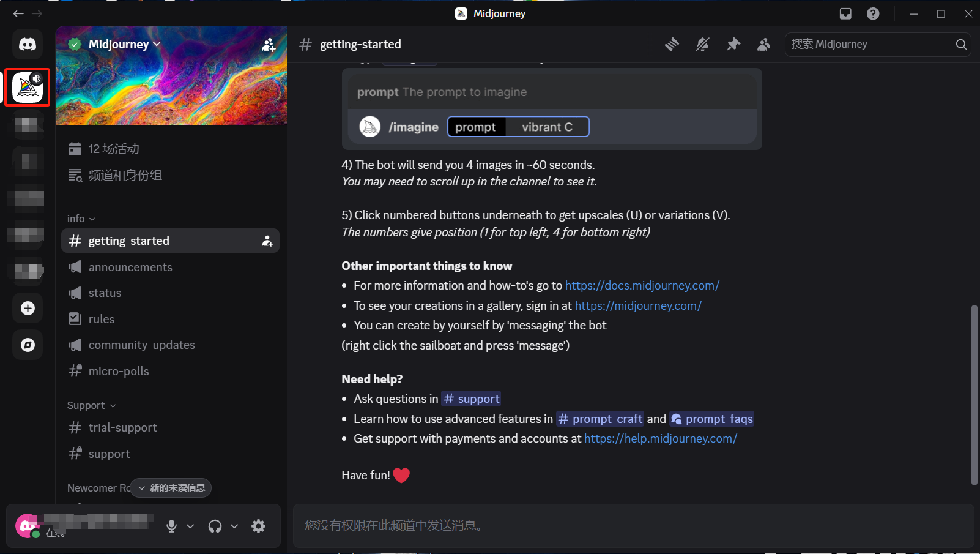Open Discord direct messages home icon
The height and width of the screenshot is (554, 980).
[x=28, y=44]
